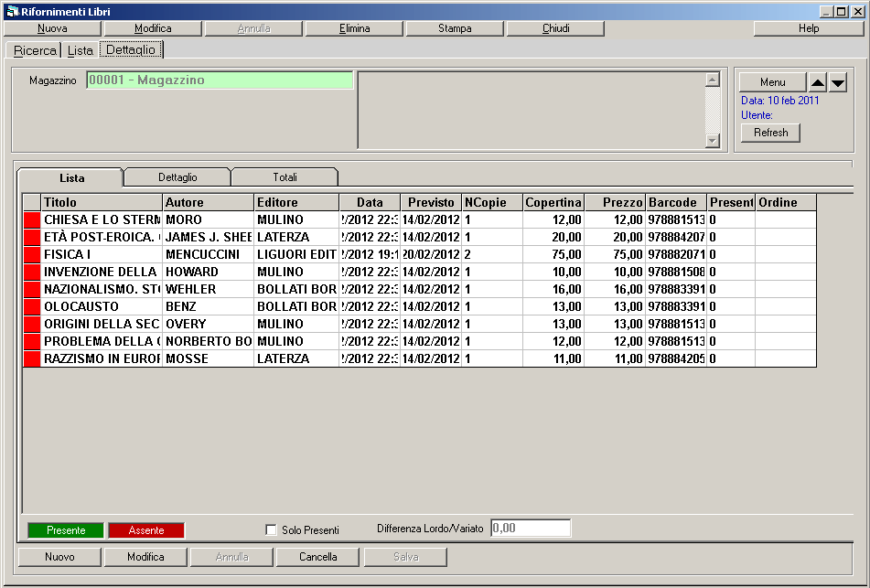Click the top Modifica toolbar button
Image resolution: width=870 pixels, height=588 pixels.
click(x=153, y=28)
